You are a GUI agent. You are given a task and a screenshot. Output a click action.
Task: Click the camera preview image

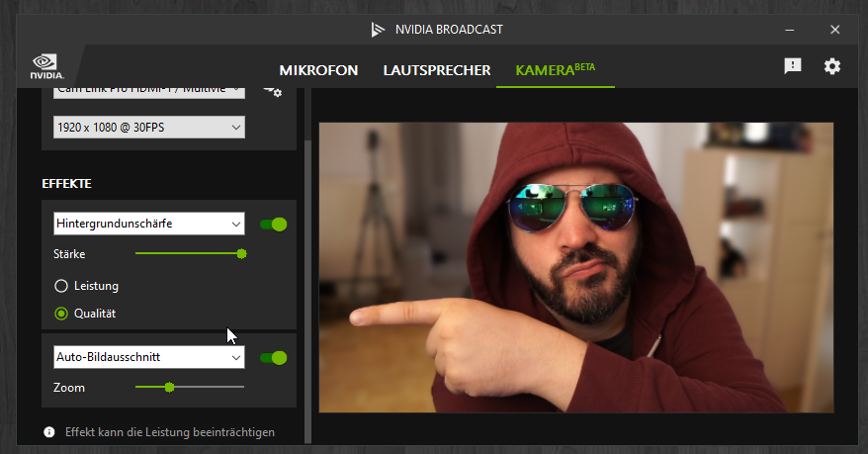click(x=576, y=267)
